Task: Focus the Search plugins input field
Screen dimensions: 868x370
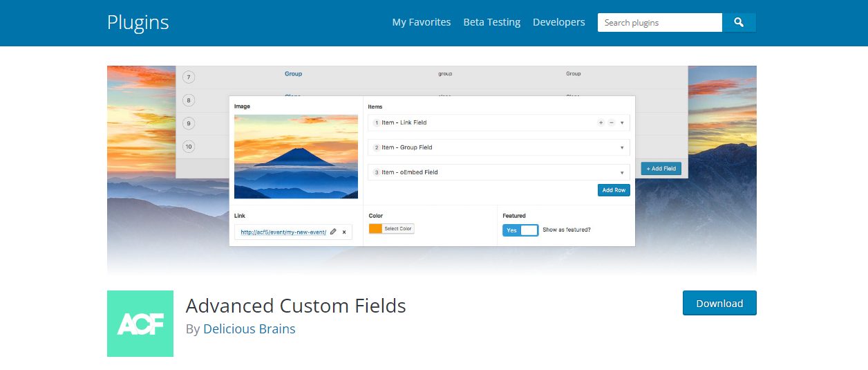Action: coord(660,22)
